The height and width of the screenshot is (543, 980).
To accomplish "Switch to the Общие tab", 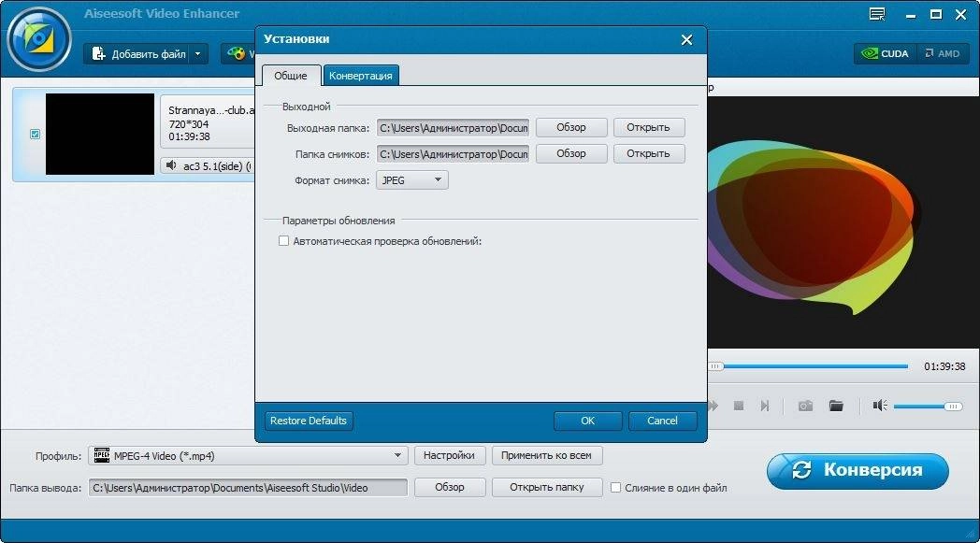I will 291,76.
